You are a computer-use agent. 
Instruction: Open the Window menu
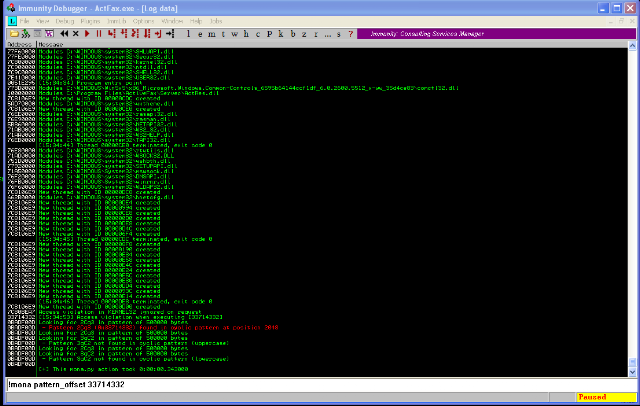point(172,21)
